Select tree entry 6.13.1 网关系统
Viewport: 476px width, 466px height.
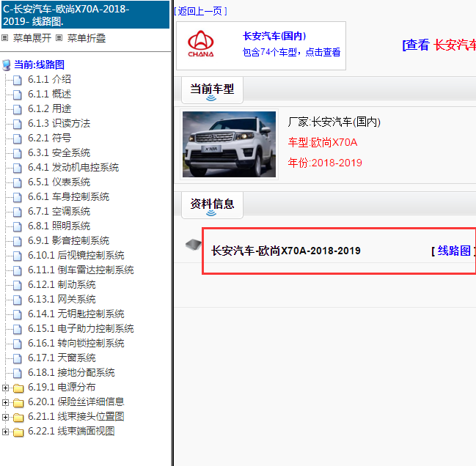[62, 299]
